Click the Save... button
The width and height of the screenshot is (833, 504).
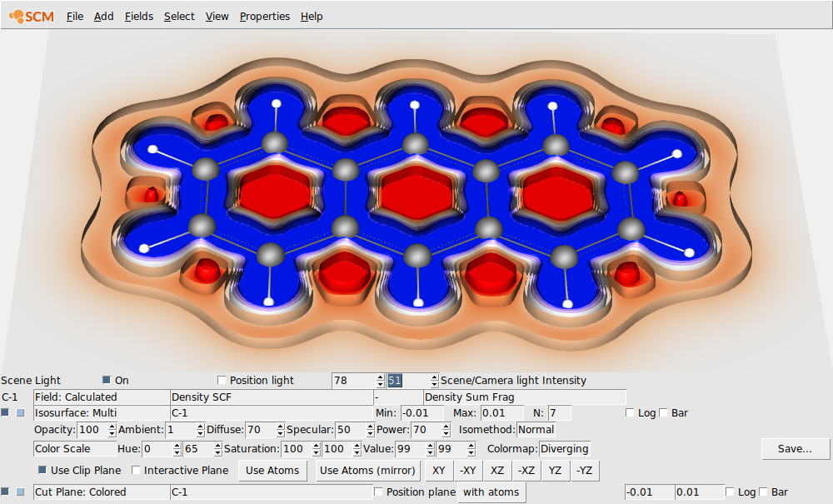[x=795, y=449]
